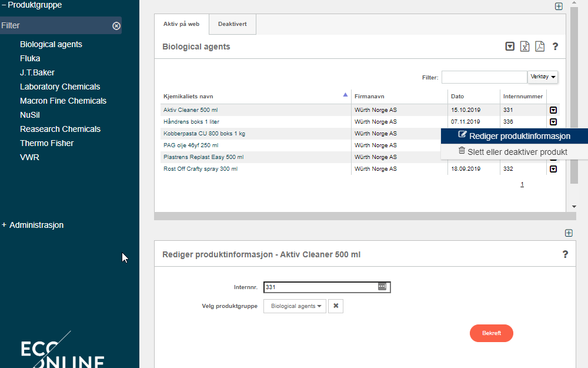Click the date 15.10.2019
Screen dimensions: 588x368
[465, 110]
